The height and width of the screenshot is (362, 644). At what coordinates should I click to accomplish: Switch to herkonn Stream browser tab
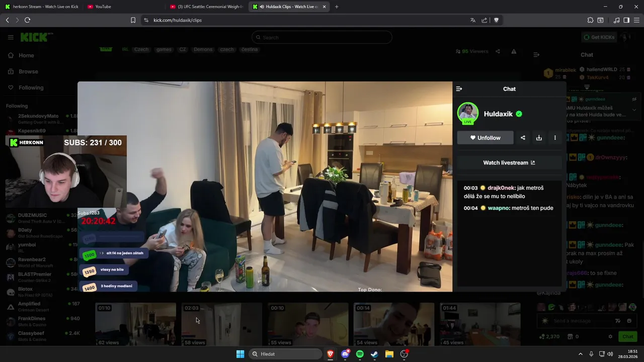42,7
